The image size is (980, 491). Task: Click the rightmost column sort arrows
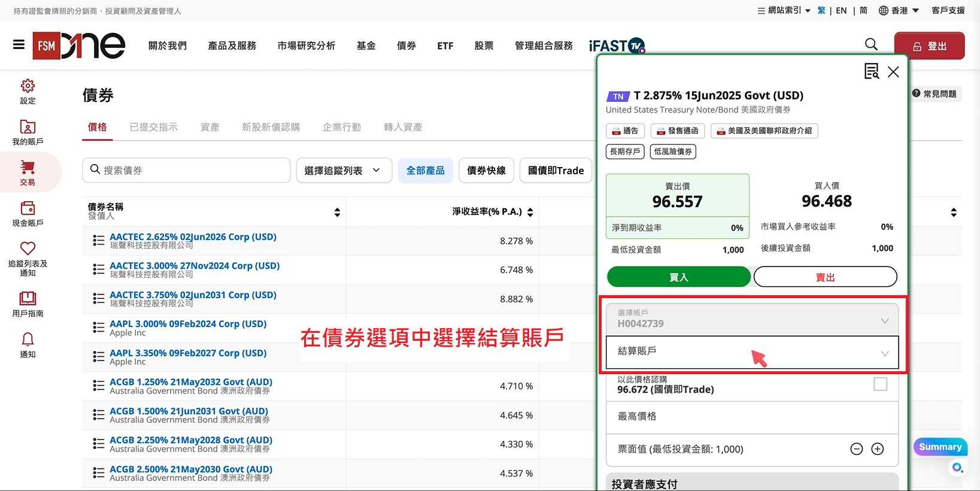pyautogui.click(x=954, y=213)
